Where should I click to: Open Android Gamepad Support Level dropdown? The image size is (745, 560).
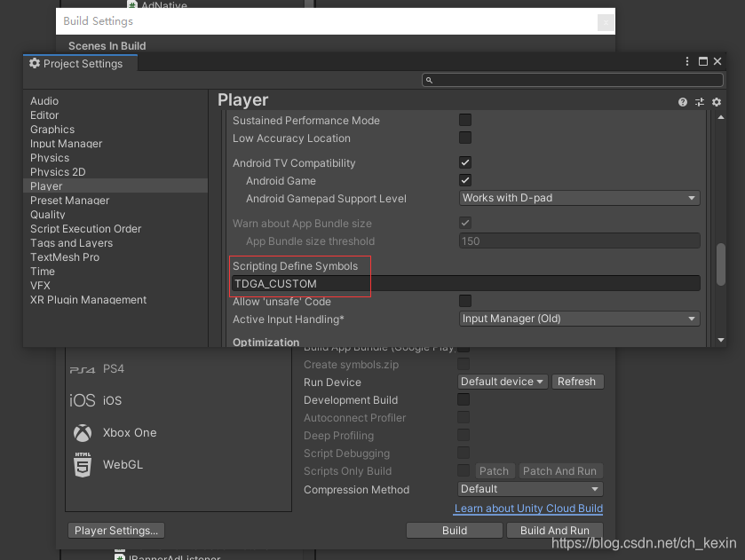[579, 198]
